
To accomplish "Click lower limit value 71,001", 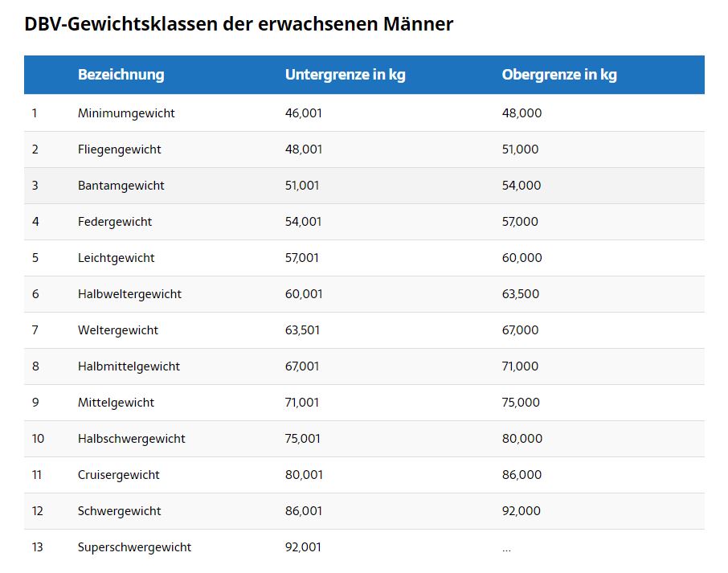I will 302,403.
